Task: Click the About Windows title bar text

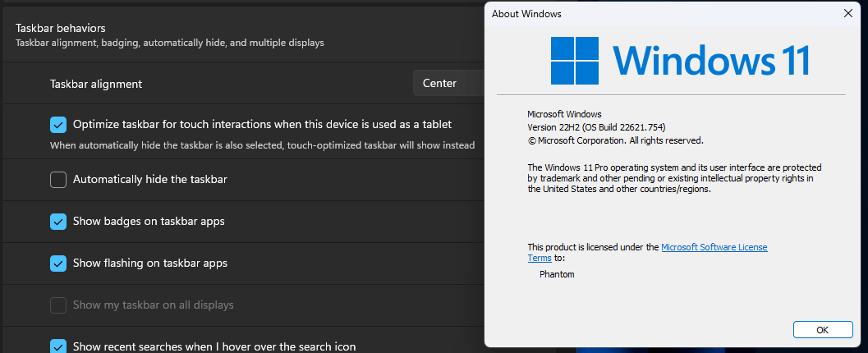Action: (x=526, y=14)
